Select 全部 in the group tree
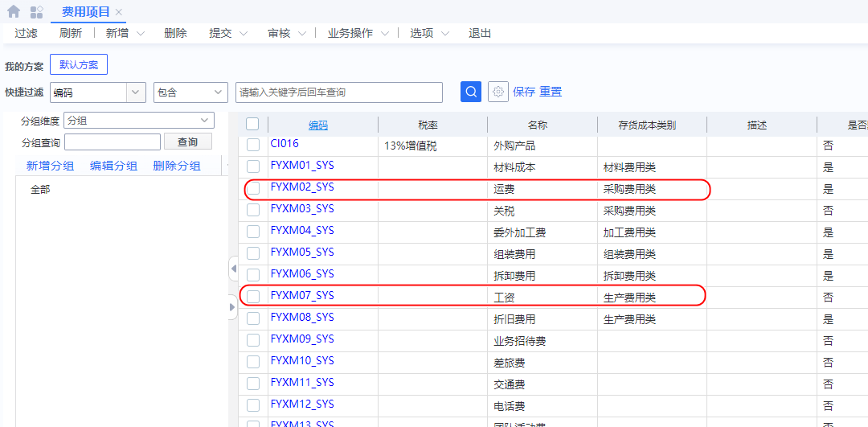 tap(40, 190)
